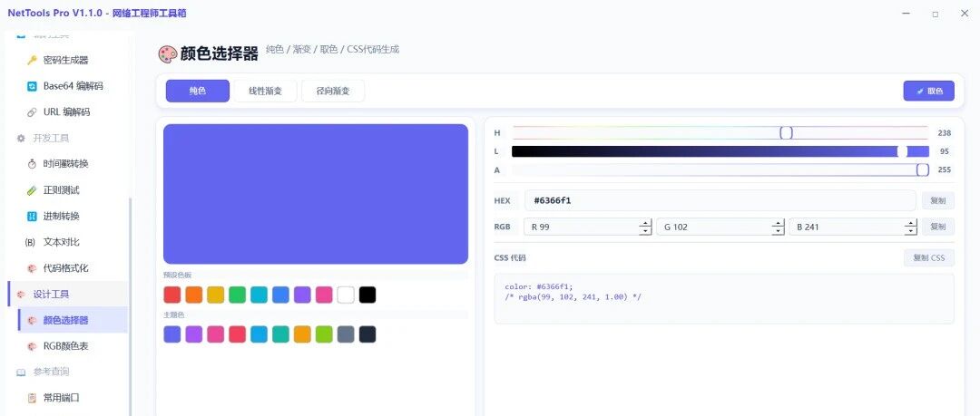Choose the slate gray swatch in 主题色

point(346,334)
